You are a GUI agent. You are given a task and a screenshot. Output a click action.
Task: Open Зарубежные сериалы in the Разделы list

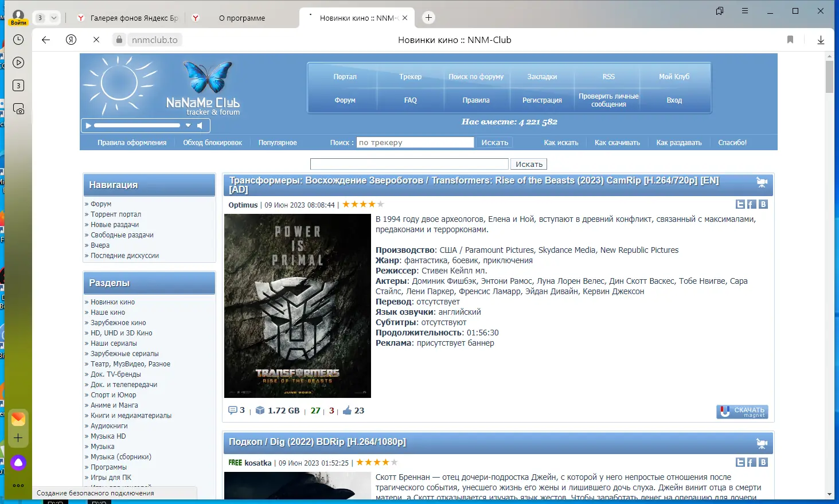124,354
